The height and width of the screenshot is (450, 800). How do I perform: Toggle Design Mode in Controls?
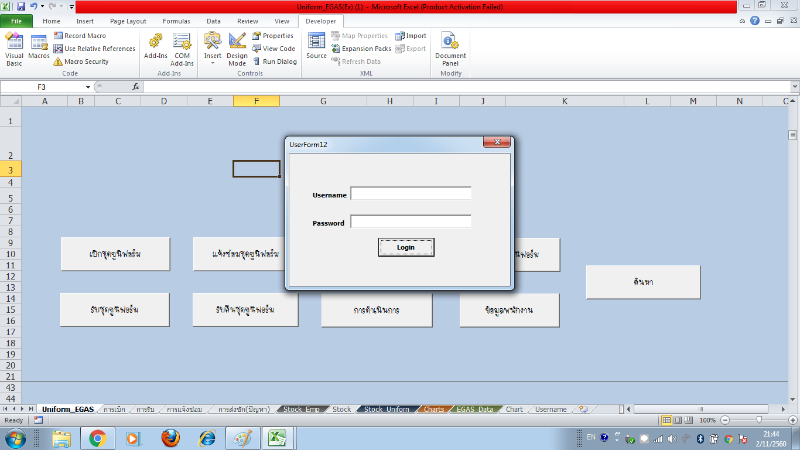(237, 46)
